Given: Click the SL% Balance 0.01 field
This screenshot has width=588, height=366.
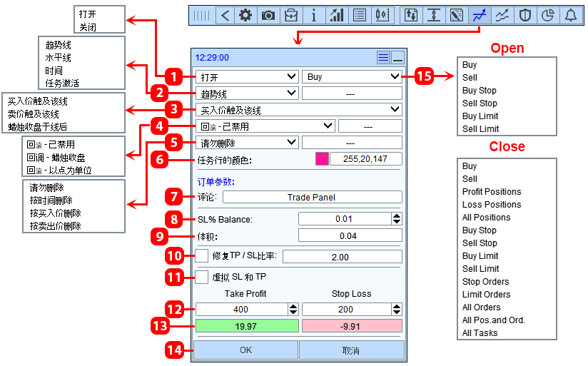Looking at the screenshot, I should [345, 218].
